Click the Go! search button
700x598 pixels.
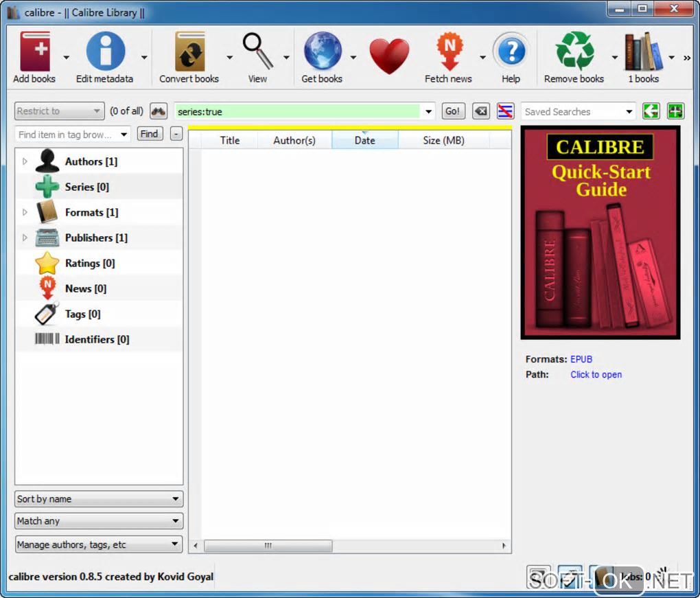tap(453, 111)
